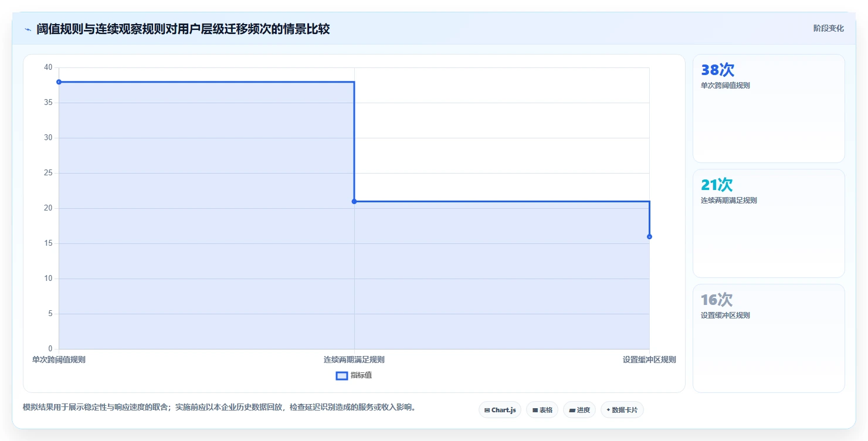Viewport: 868px width, 441px height.
Task: Click x-axis label 连续两期满足规则
Action: (354, 359)
